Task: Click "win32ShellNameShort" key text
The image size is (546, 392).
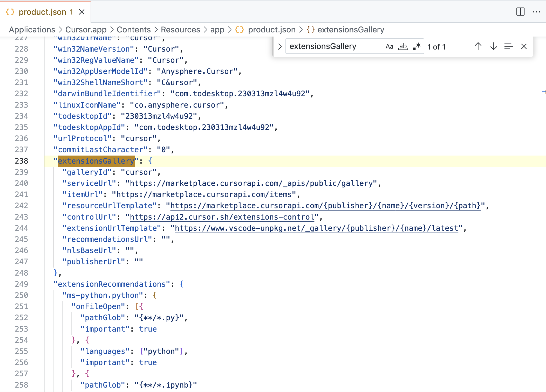Action: tap(101, 82)
